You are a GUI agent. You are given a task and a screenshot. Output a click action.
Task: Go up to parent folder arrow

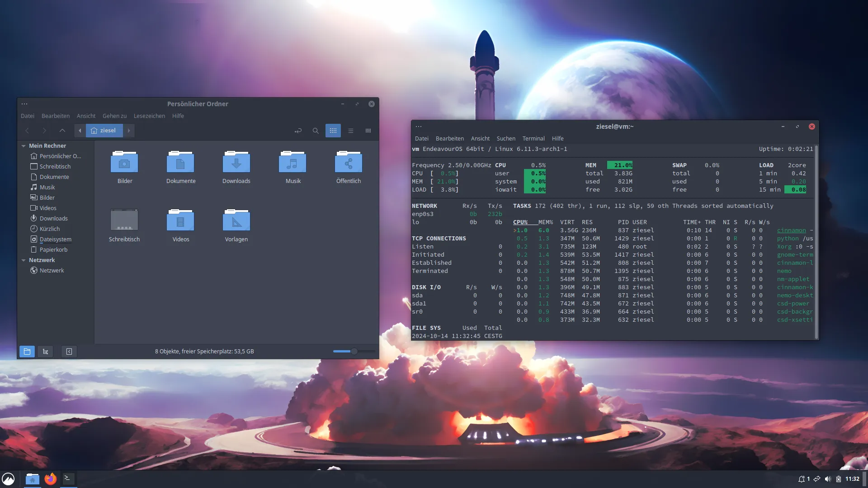point(62,131)
